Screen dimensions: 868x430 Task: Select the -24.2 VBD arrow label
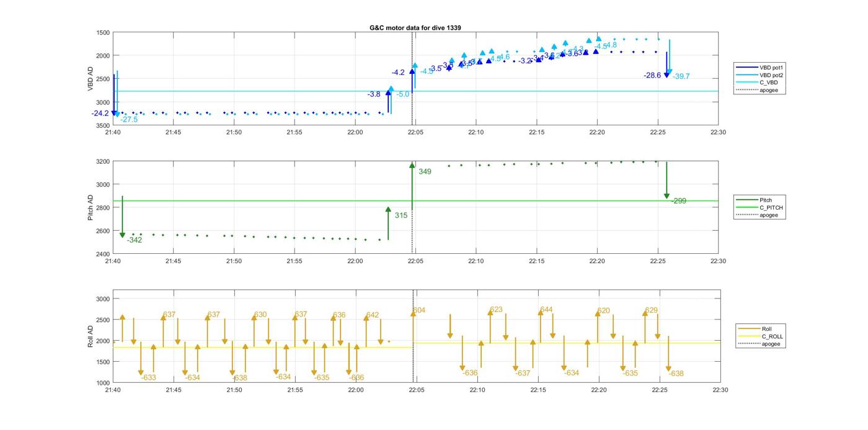tap(100, 114)
